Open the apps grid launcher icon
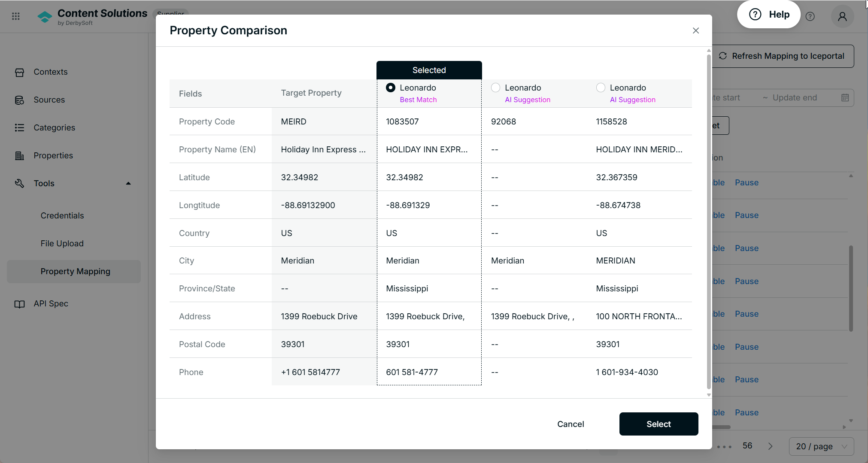Screen dimensions: 868x463 pos(16,16)
